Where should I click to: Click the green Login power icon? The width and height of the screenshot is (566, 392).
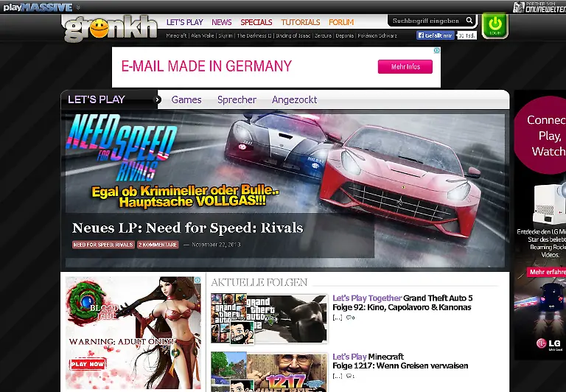click(x=495, y=24)
